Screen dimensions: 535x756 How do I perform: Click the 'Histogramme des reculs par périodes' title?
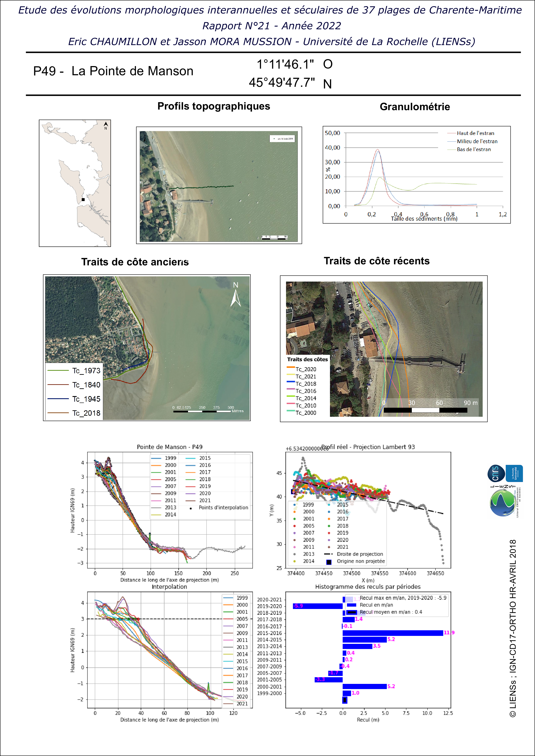tap(368, 587)
